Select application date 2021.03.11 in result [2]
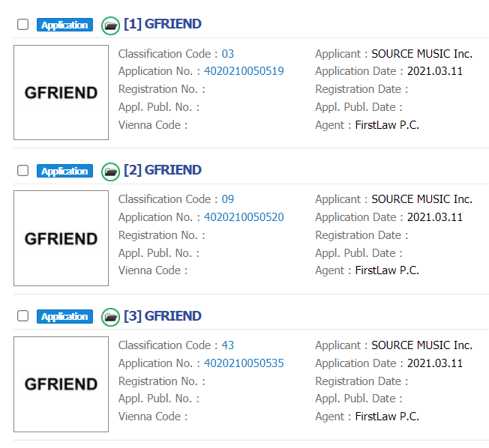This screenshot has height=448, width=489. [x=435, y=217]
